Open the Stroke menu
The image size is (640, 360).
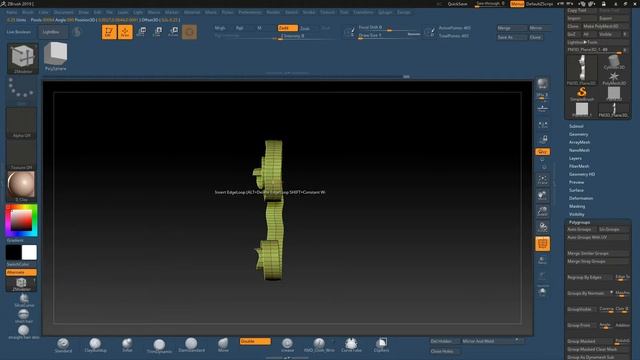click(x=309, y=12)
